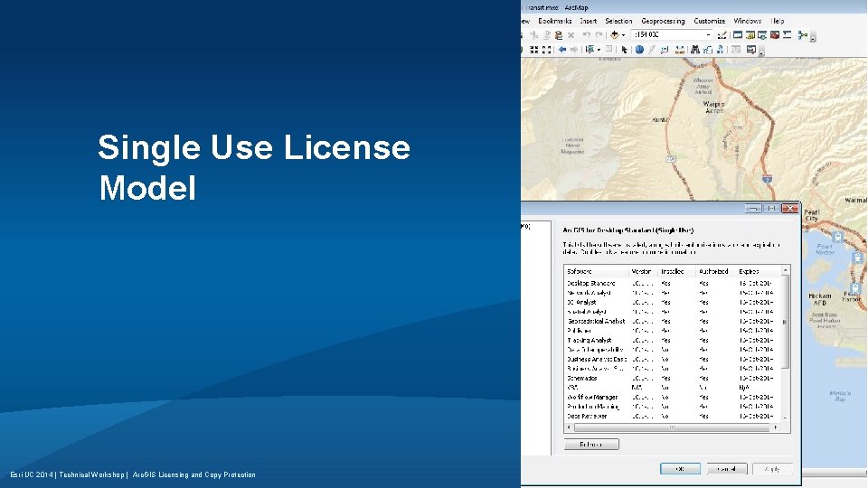Screen dimensions: 868x488
Task: Sort by the Authorized column header
Action: [x=714, y=272]
